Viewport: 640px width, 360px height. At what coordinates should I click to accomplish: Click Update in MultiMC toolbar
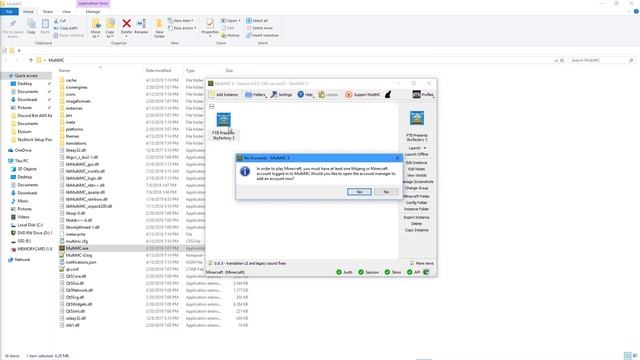click(x=329, y=95)
